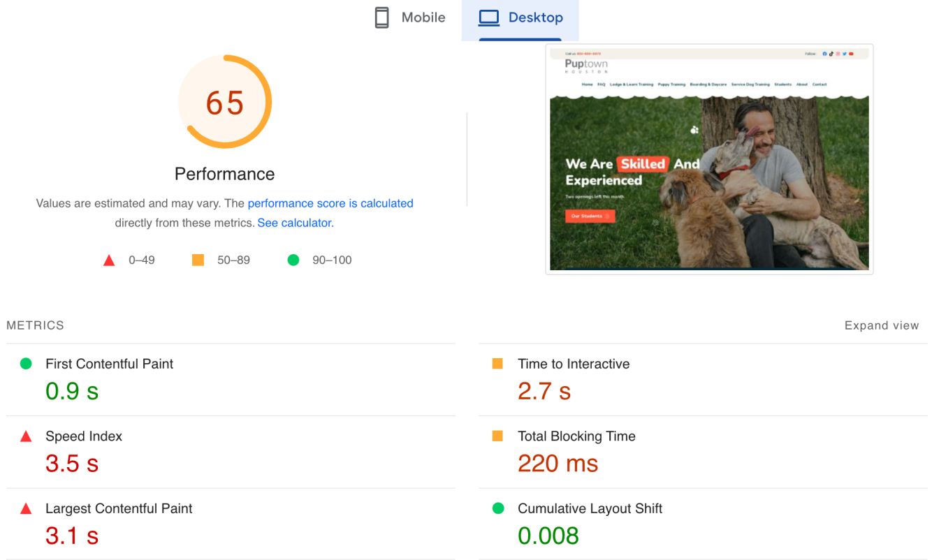932x560 pixels.
Task: Select the Desktop tab
Action: (x=520, y=18)
